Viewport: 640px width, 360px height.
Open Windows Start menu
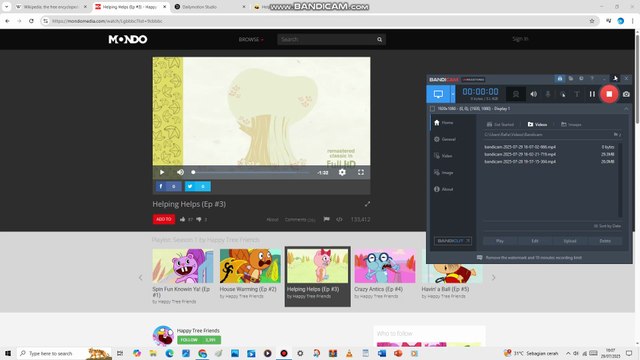[8, 353]
